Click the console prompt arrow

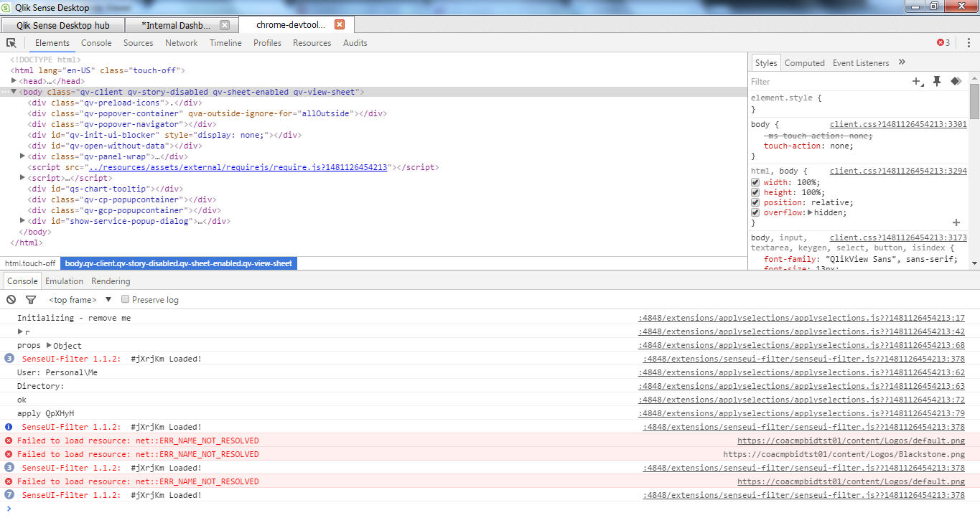pyautogui.click(x=9, y=509)
